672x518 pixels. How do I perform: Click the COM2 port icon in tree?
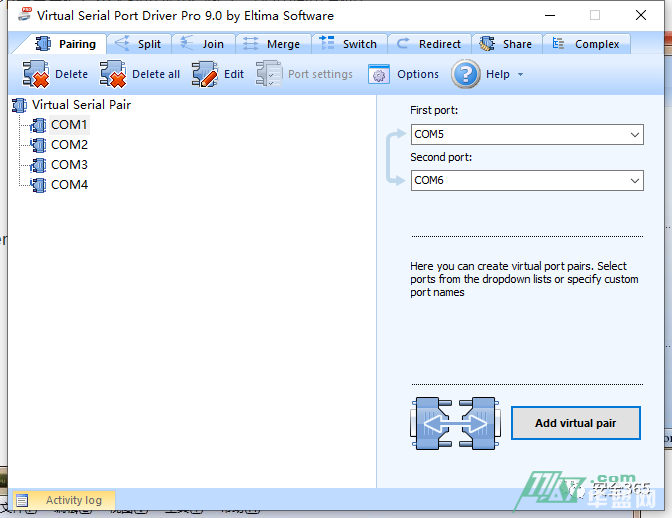pyautogui.click(x=39, y=145)
